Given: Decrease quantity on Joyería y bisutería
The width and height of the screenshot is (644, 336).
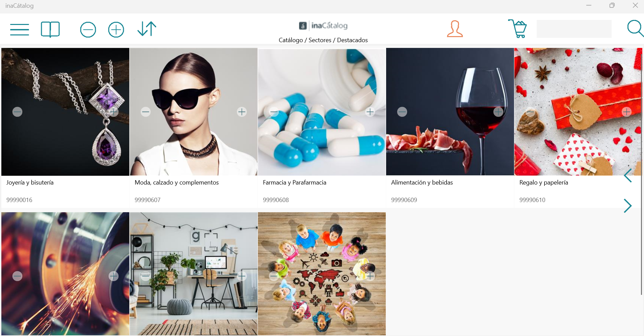Looking at the screenshot, I should point(18,112).
